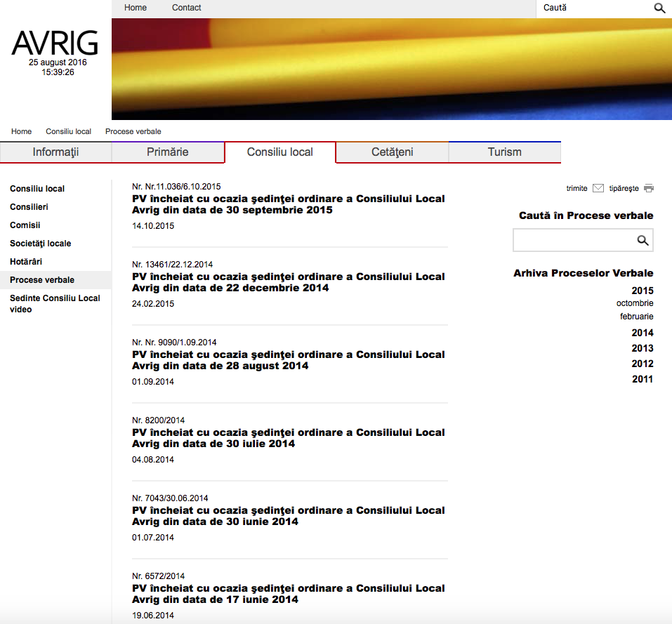
Task: Open the AVRIG logo homepage
Action: [55, 43]
